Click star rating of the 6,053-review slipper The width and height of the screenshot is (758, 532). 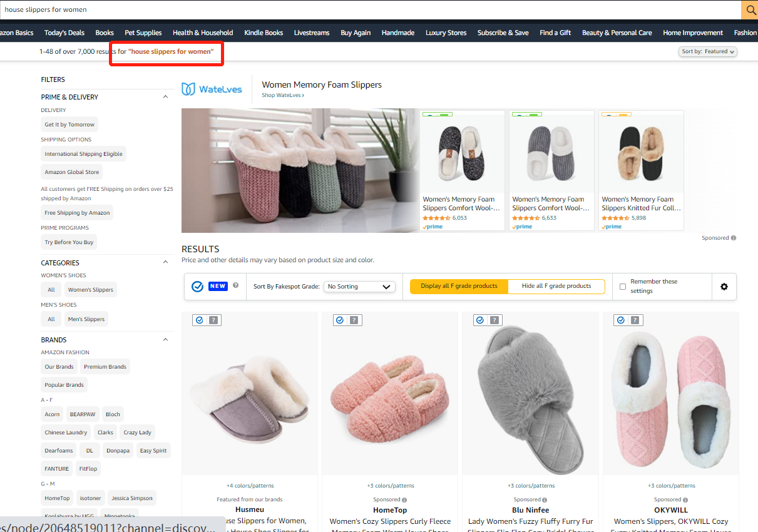tap(436, 218)
